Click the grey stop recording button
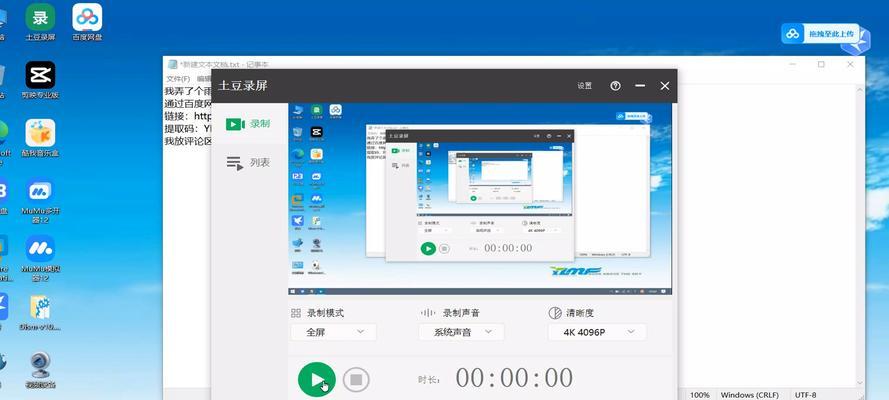This screenshot has height=400, width=889. (x=356, y=380)
